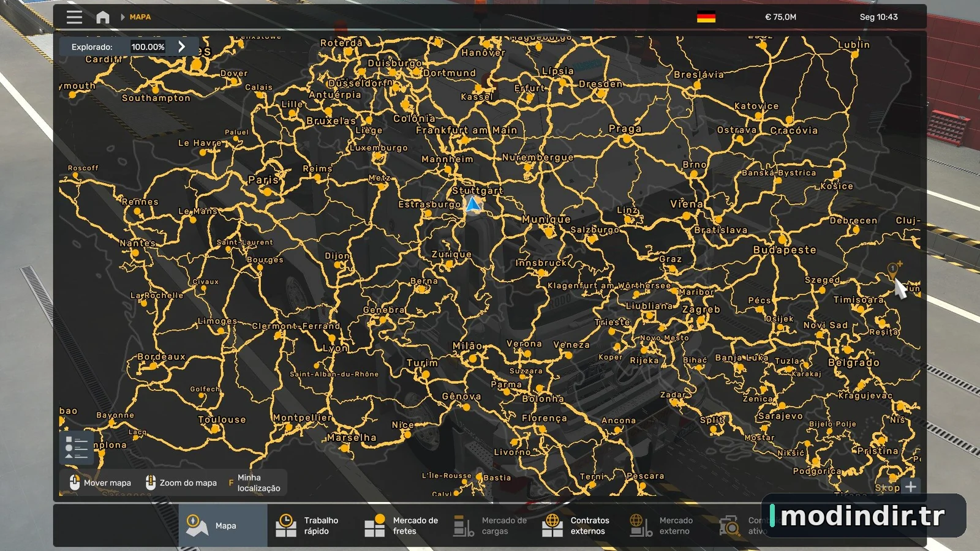Click the Nuremberga city label

pos(538,157)
